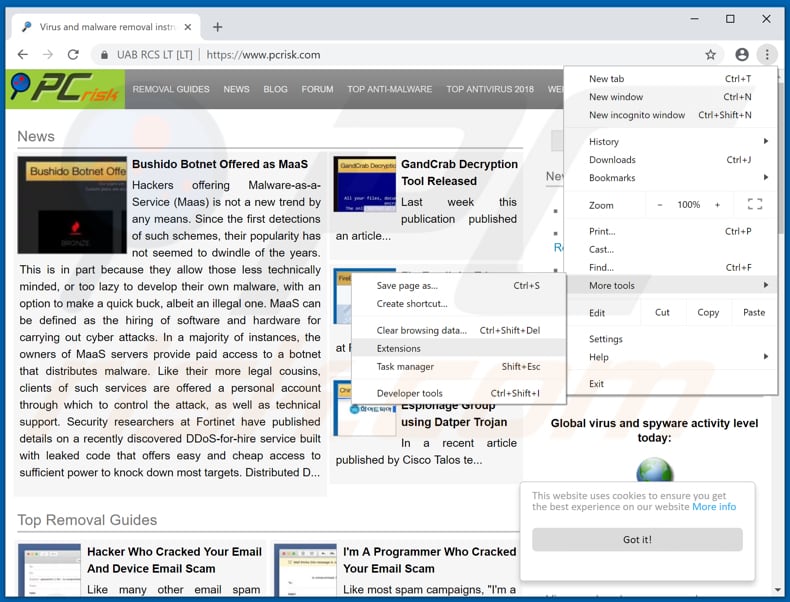Expand the Help submenu
Screen dimensions: 790x602
click(671, 357)
